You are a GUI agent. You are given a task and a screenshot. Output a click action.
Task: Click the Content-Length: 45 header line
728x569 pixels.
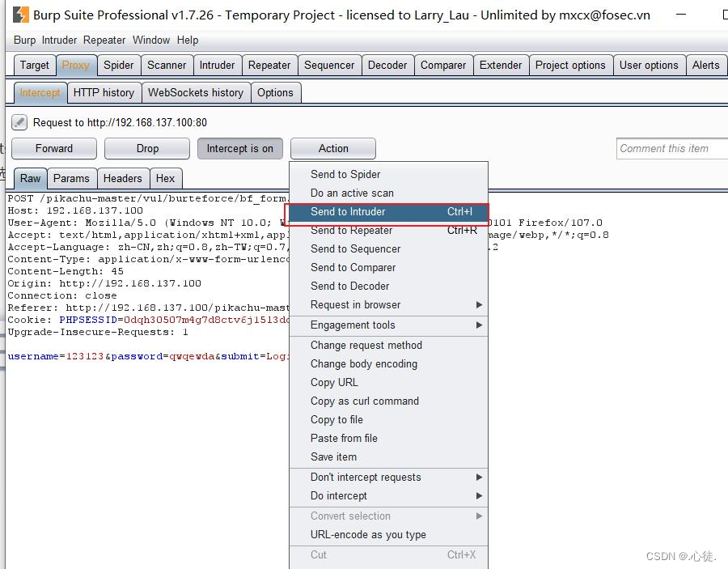click(x=66, y=271)
